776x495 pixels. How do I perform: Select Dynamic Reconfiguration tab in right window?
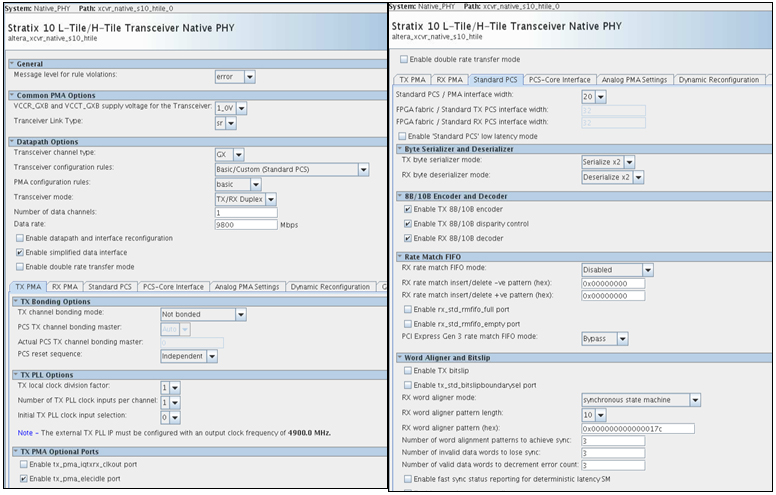coord(719,80)
